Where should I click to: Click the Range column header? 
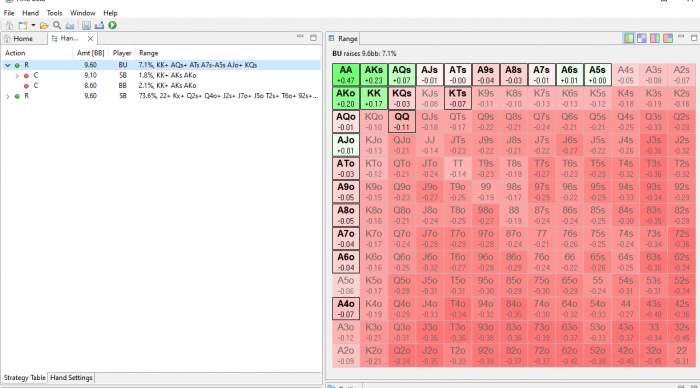(149, 53)
